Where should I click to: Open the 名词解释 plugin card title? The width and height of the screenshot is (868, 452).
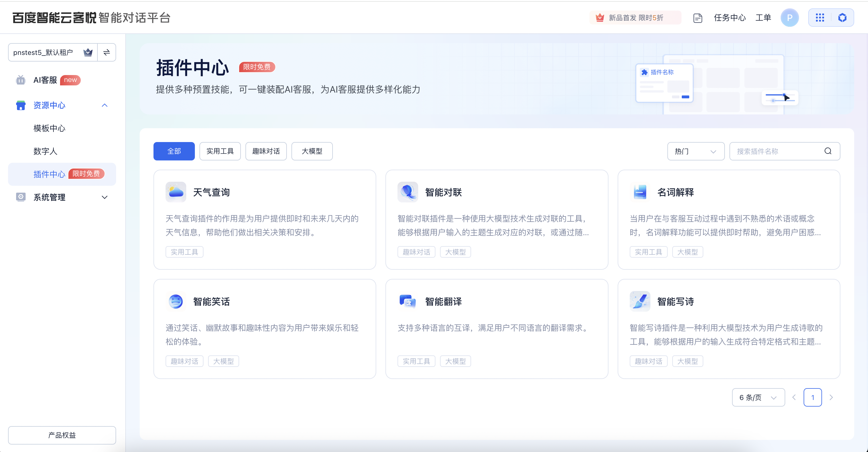676,192
